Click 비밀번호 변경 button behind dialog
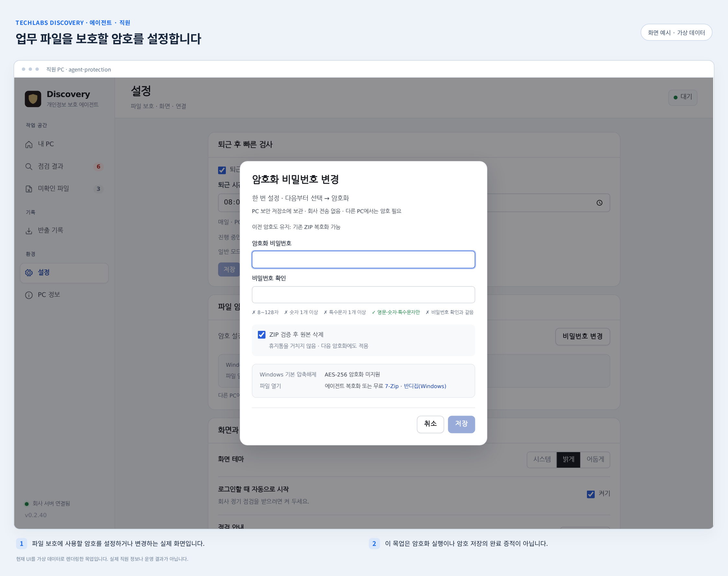 click(x=583, y=336)
